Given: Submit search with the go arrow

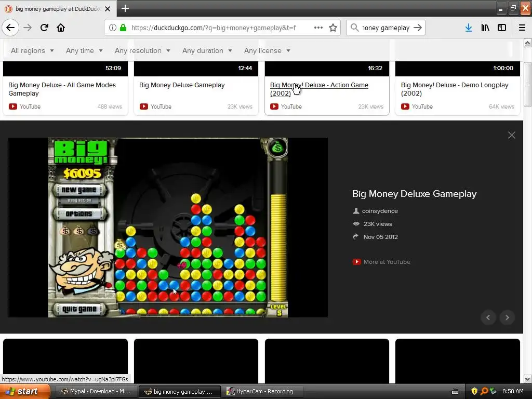Looking at the screenshot, I should pos(418,28).
